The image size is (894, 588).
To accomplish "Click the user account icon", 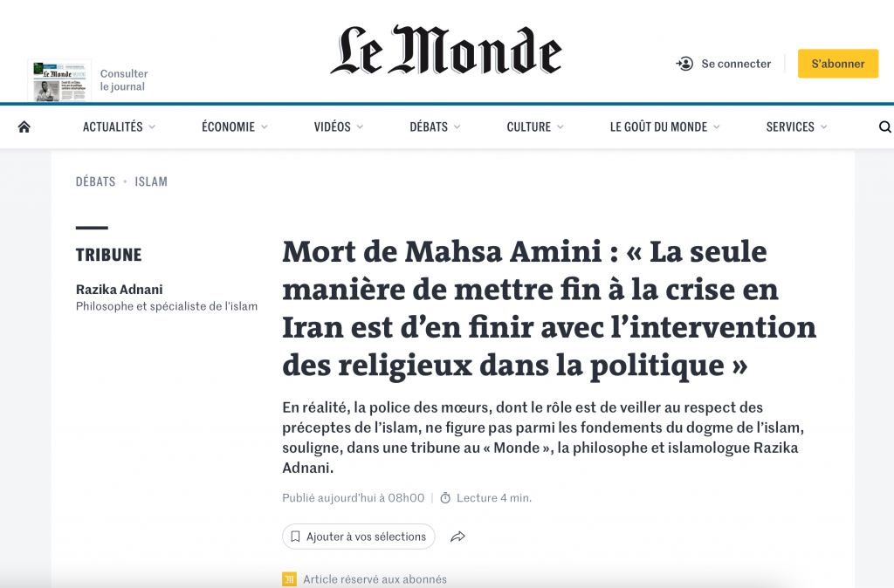I will [685, 64].
